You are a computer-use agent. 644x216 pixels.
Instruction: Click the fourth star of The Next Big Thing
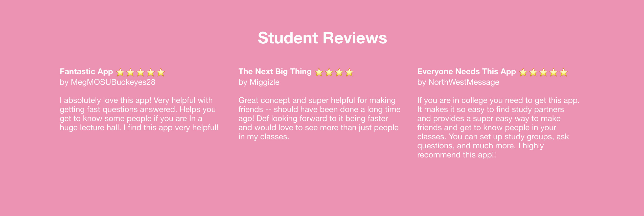click(349, 72)
